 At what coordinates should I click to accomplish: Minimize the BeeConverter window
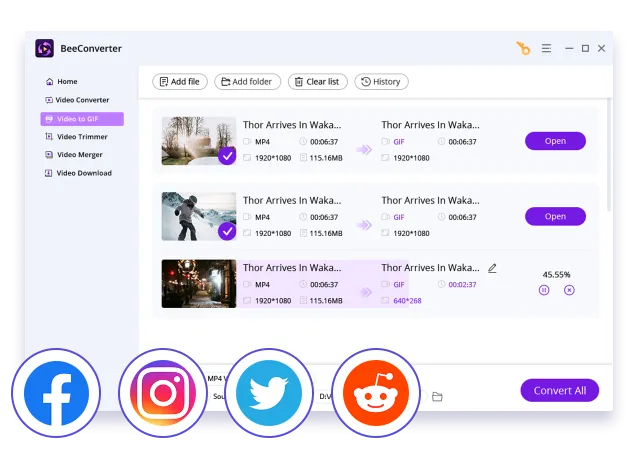[x=569, y=48]
